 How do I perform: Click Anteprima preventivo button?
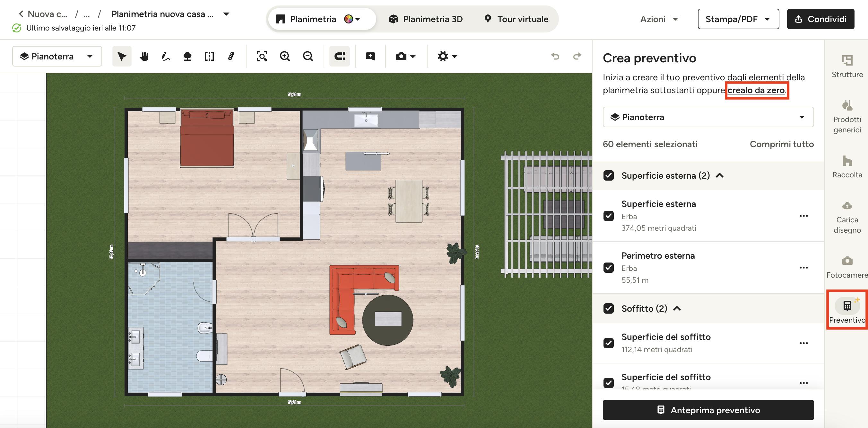[x=708, y=410]
